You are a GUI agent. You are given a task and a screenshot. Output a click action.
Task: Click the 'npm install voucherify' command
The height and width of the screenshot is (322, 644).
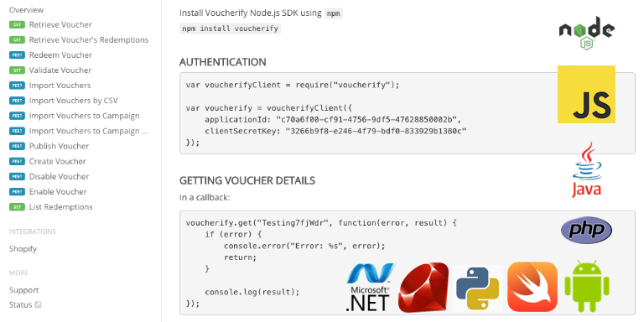[230, 29]
